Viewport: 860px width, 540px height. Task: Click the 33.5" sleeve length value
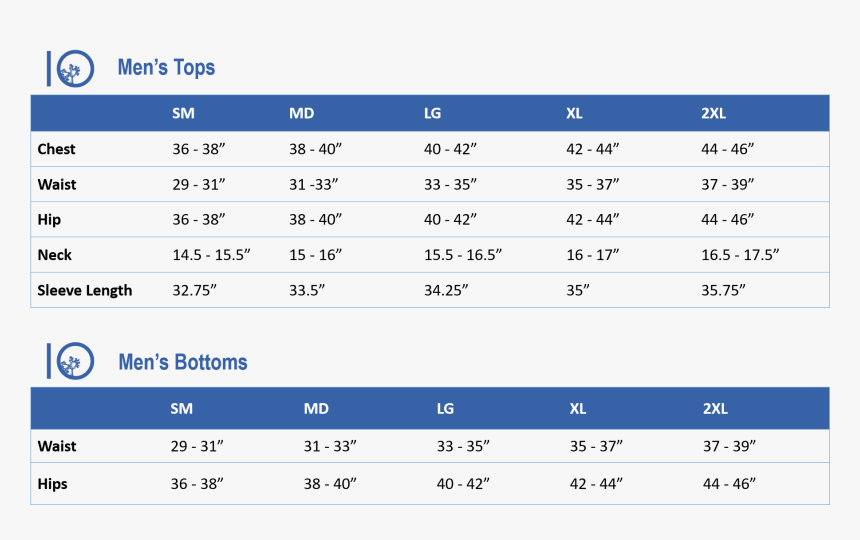(x=307, y=290)
